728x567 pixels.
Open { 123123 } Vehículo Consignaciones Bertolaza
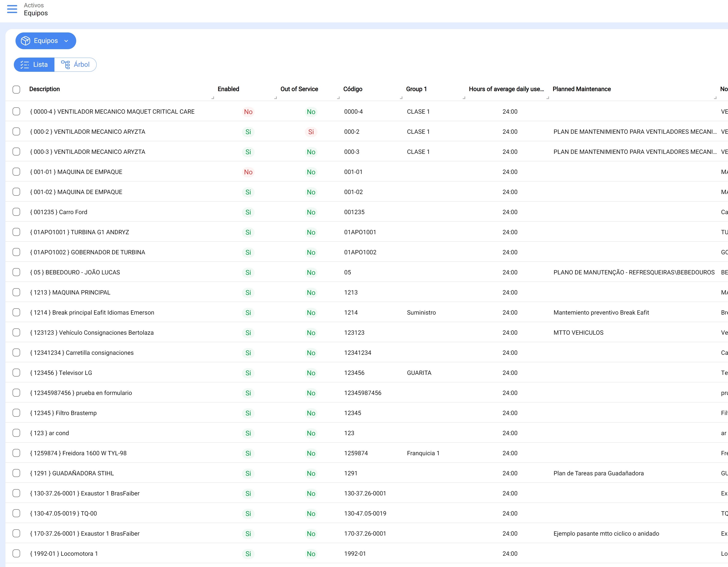tap(92, 332)
